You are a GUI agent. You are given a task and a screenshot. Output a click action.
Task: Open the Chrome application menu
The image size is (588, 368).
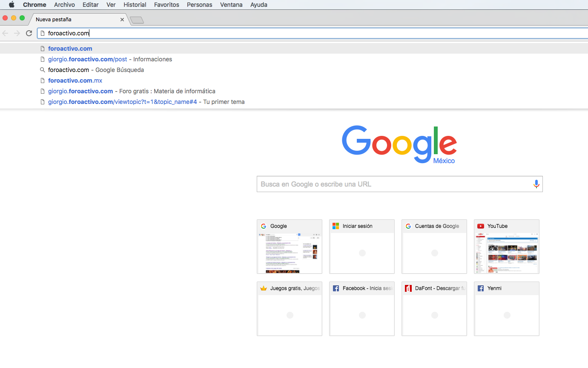click(x=34, y=5)
